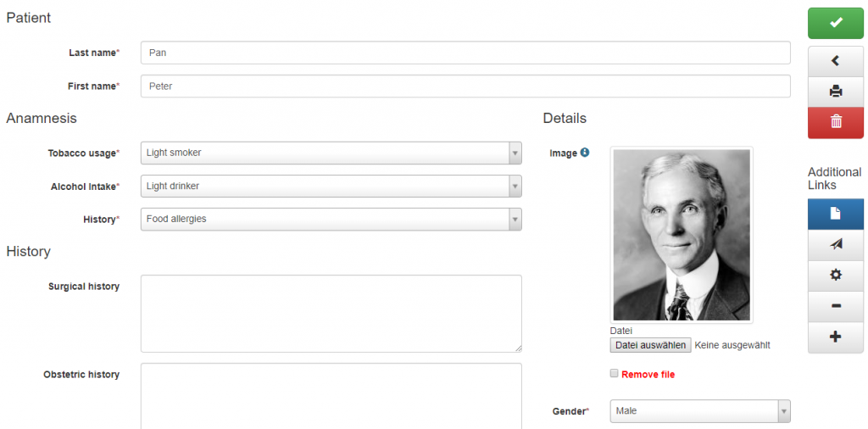This screenshot has height=429, width=868.
Task: Delete the patient using the red trash button
Action: click(835, 122)
